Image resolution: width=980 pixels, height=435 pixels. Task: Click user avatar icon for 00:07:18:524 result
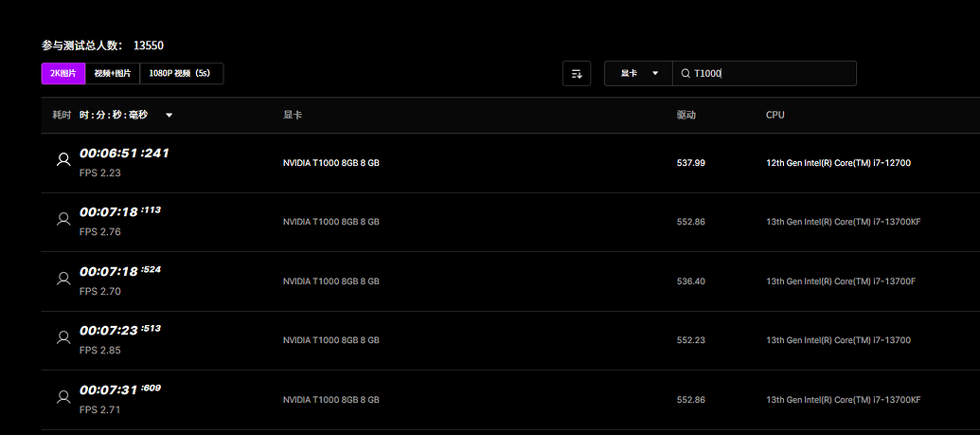pos(63,279)
